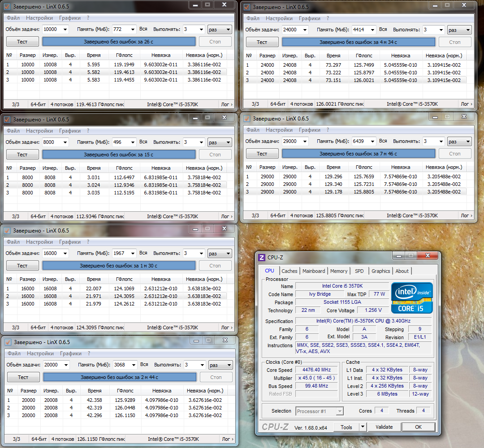Viewport: 484px width, 448px height.
Task: Click Вся memory label in the 24000 task window
Action: pyautogui.click(x=383, y=29)
